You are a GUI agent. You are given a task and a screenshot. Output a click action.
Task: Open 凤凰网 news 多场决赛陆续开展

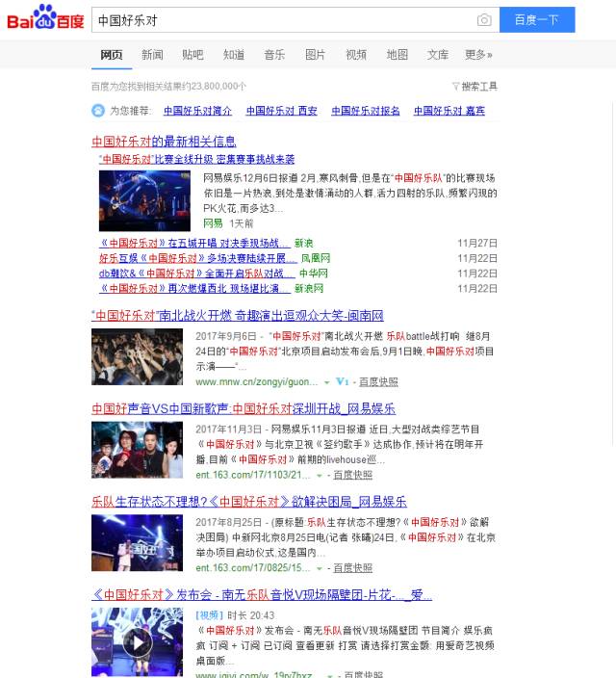pyautogui.click(x=198, y=258)
